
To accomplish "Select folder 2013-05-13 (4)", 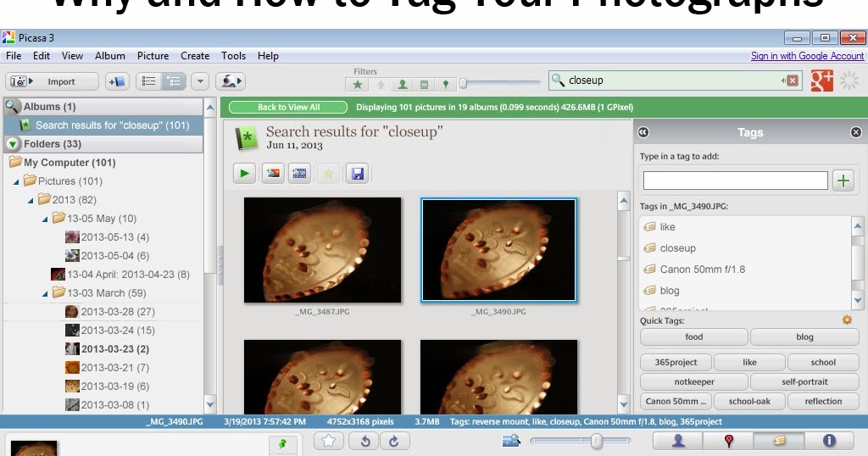I will pos(108,237).
